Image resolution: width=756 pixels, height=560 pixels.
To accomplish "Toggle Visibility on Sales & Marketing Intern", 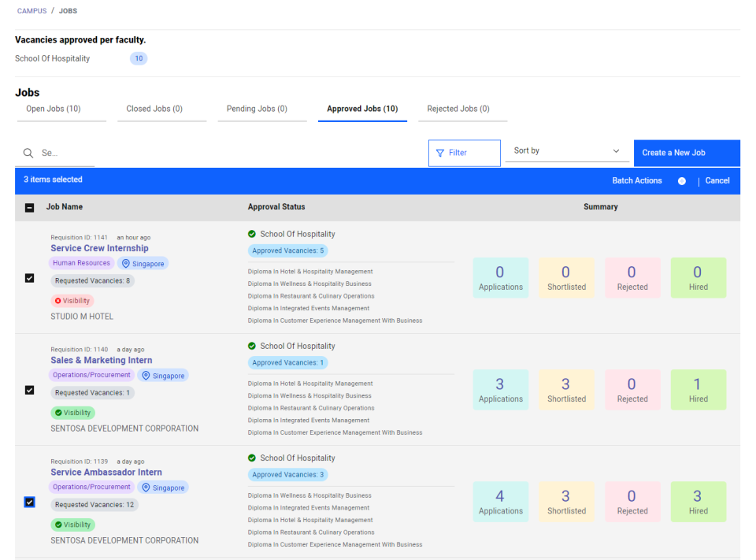I will 72,412.
